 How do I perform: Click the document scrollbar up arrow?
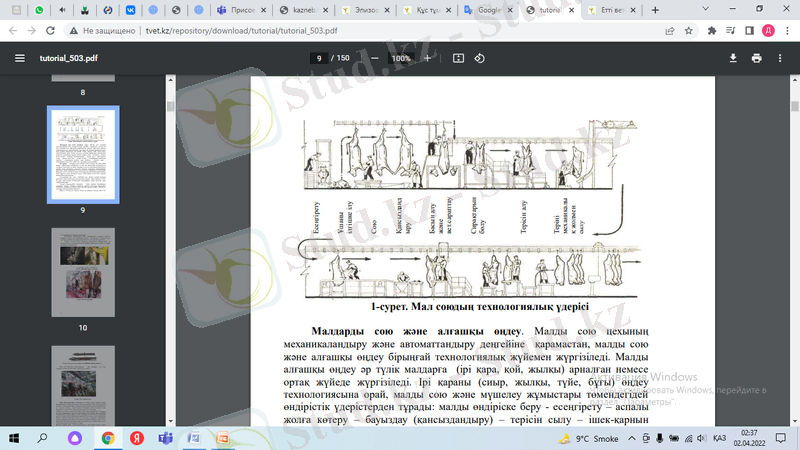[x=795, y=80]
